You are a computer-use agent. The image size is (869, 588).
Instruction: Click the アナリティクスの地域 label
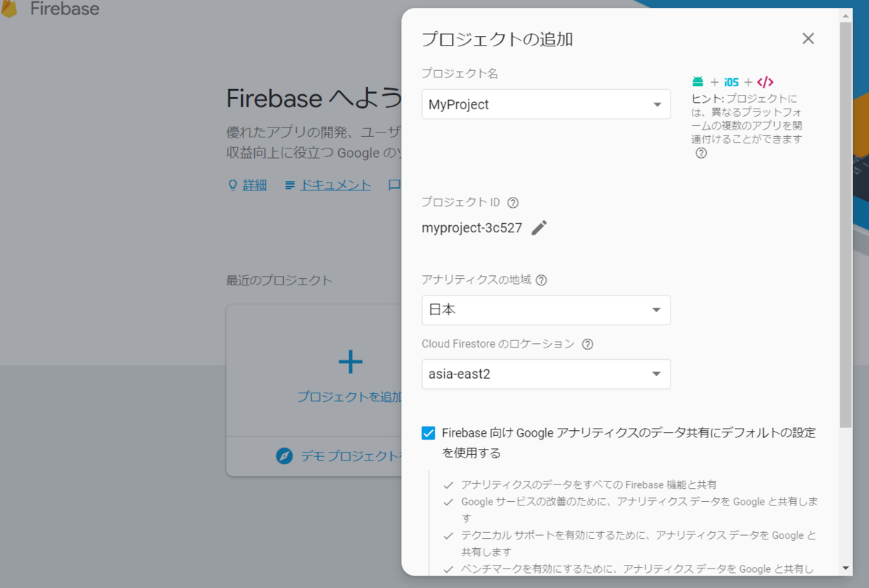(477, 280)
